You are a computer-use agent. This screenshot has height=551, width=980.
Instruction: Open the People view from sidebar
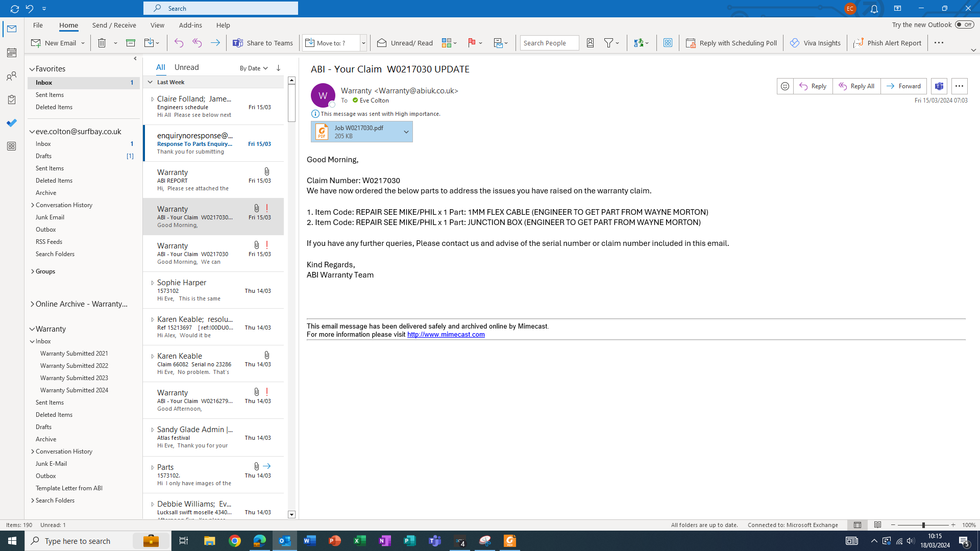[11, 77]
